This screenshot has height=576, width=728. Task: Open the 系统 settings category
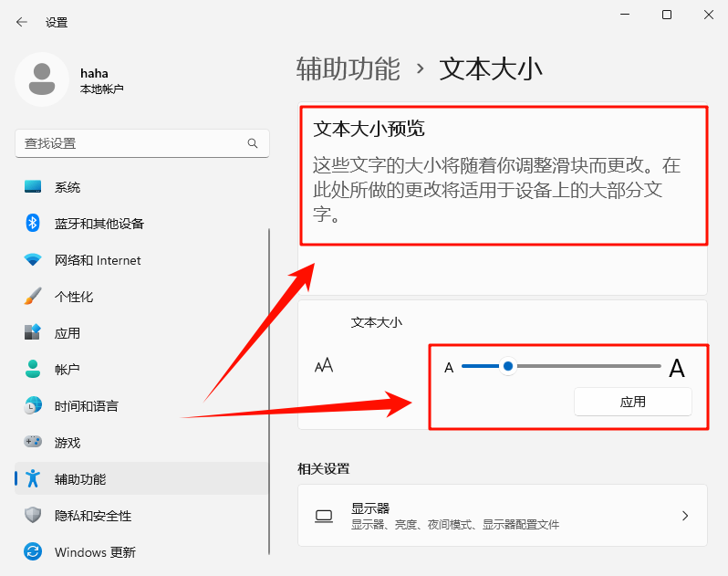(x=141, y=187)
